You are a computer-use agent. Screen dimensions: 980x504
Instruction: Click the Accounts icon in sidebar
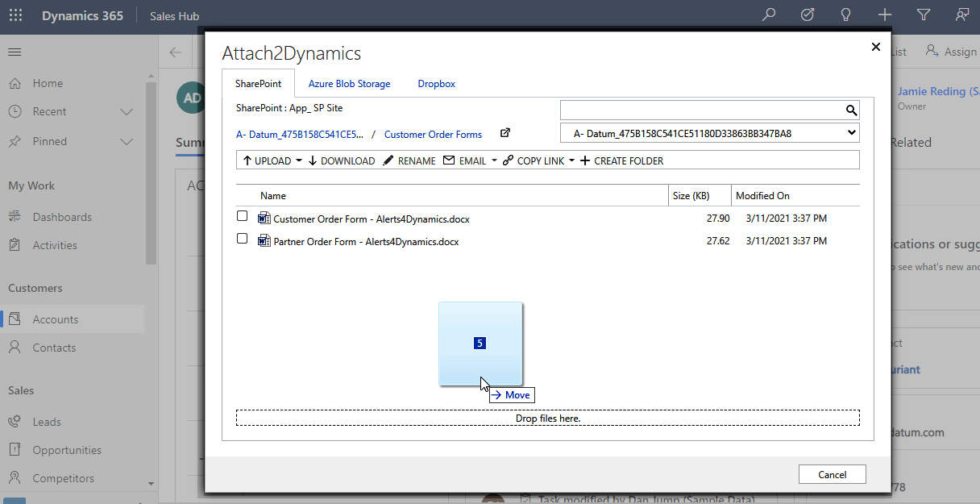pos(15,319)
